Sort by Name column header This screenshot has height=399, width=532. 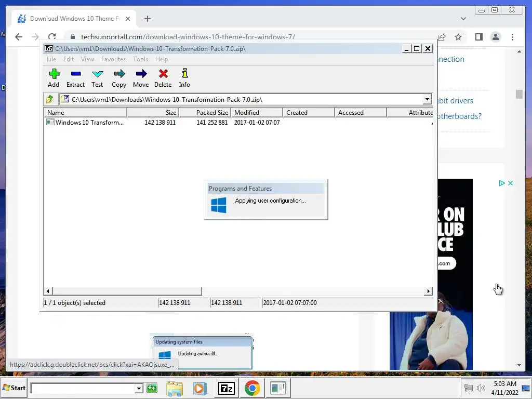coord(85,112)
